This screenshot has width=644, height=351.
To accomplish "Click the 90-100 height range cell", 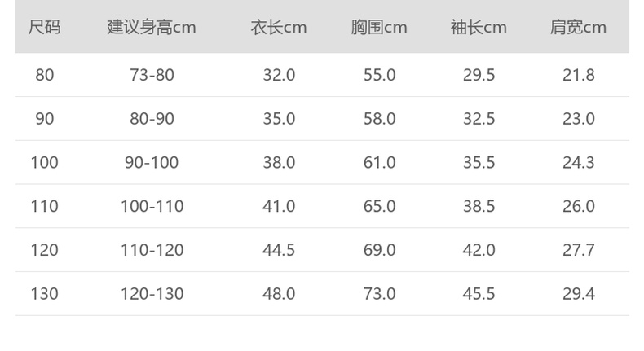I will (x=152, y=163).
